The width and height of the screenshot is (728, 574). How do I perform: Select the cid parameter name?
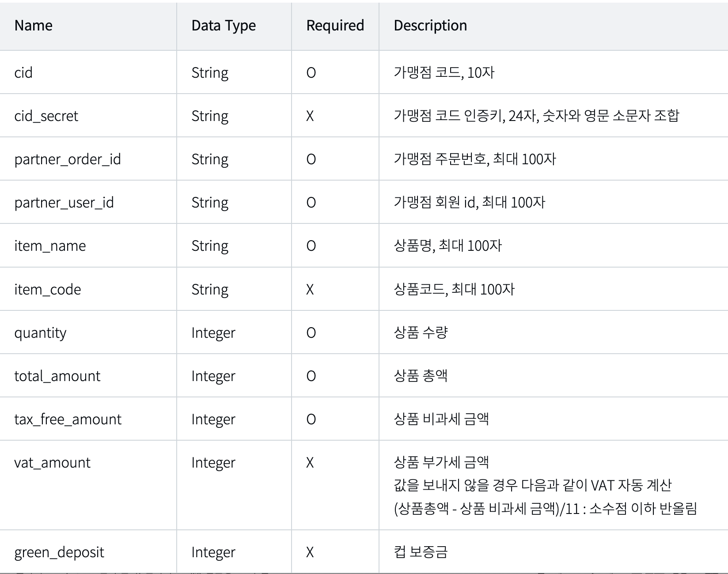(x=23, y=72)
